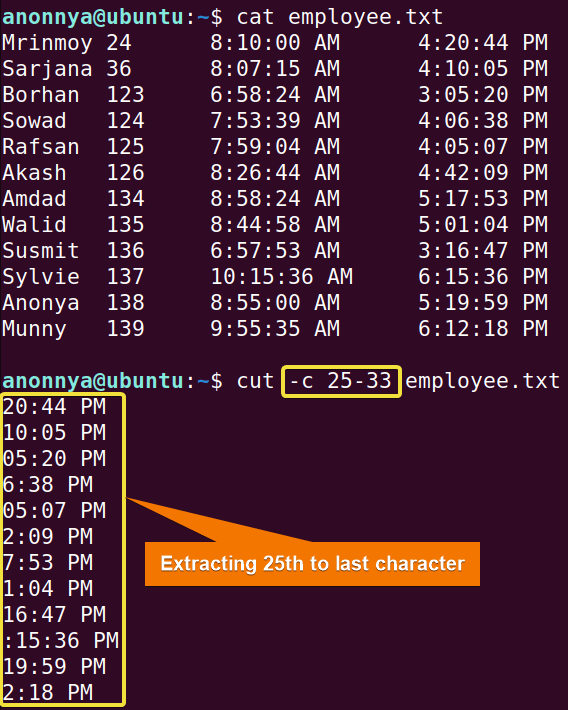Click output line '10:05 PM'
This screenshot has width=568, height=710.
[x=54, y=433]
